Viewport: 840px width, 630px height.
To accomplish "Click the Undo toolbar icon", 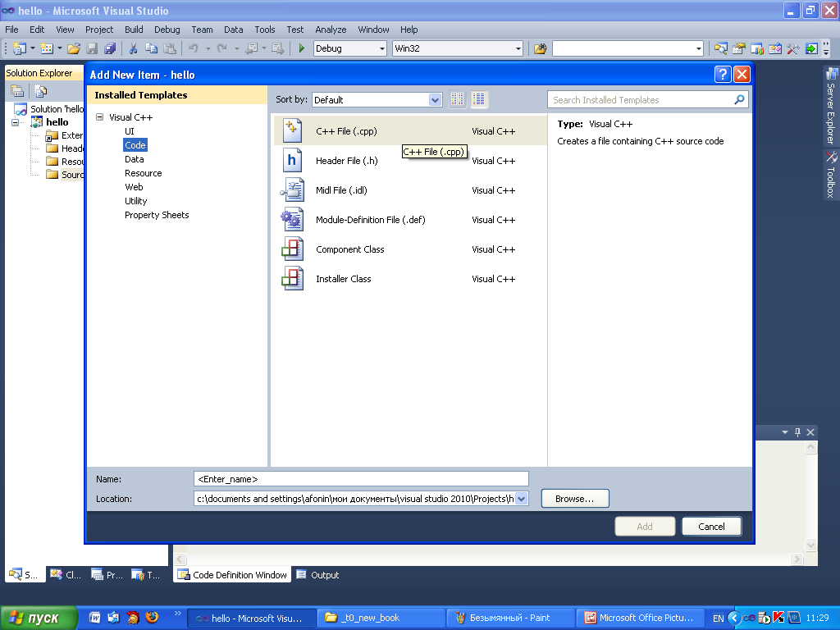I will [x=194, y=48].
